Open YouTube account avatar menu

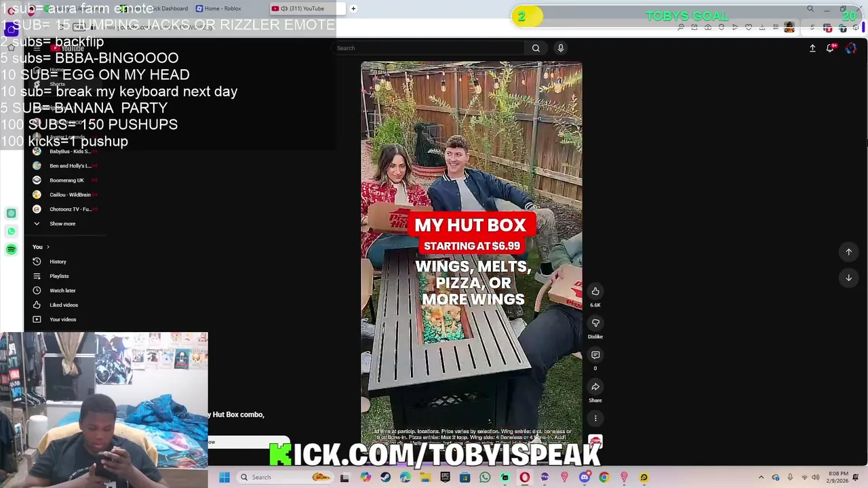(851, 48)
